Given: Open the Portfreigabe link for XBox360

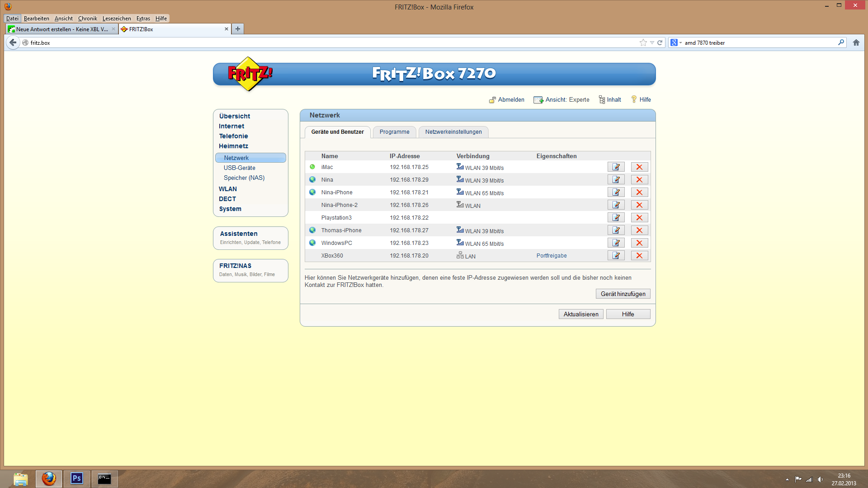Looking at the screenshot, I should coord(551,256).
